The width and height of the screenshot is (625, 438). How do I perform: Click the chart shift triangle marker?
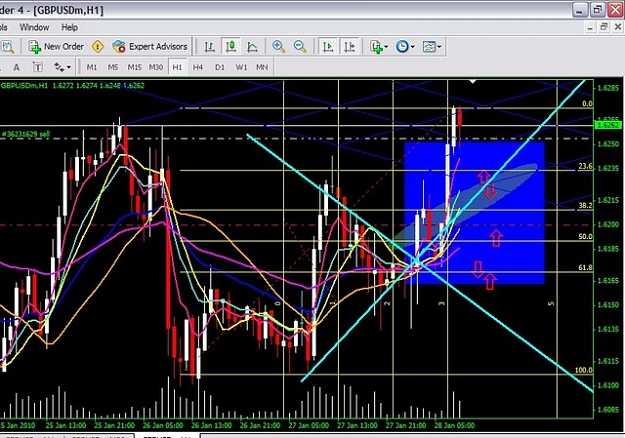473,81
